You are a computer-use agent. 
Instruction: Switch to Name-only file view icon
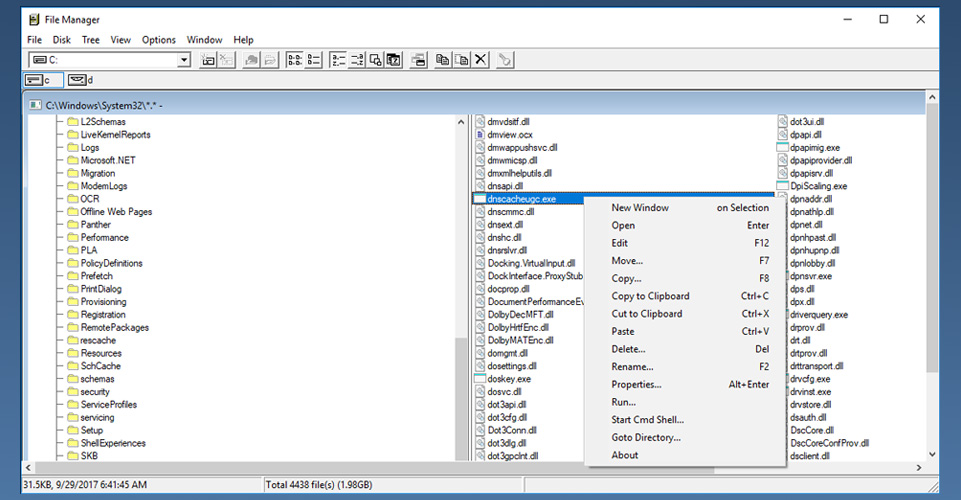295,59
